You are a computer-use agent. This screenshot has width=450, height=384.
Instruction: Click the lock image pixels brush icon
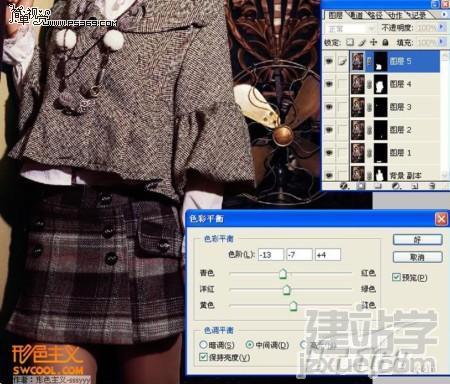tap(362, 42)
